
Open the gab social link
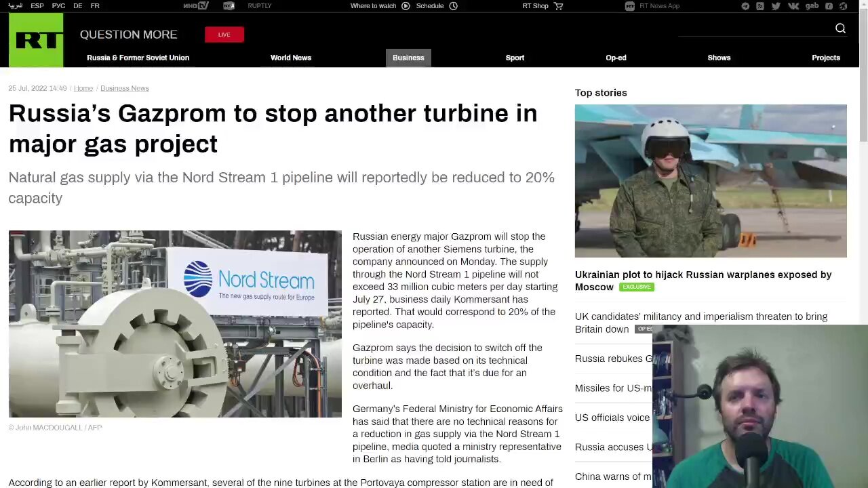[812, 6]
